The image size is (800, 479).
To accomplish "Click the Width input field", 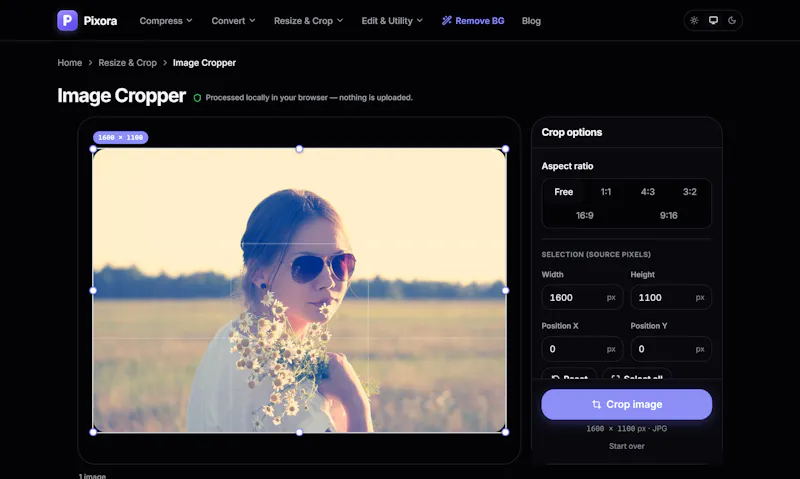I will pos(582,297).
